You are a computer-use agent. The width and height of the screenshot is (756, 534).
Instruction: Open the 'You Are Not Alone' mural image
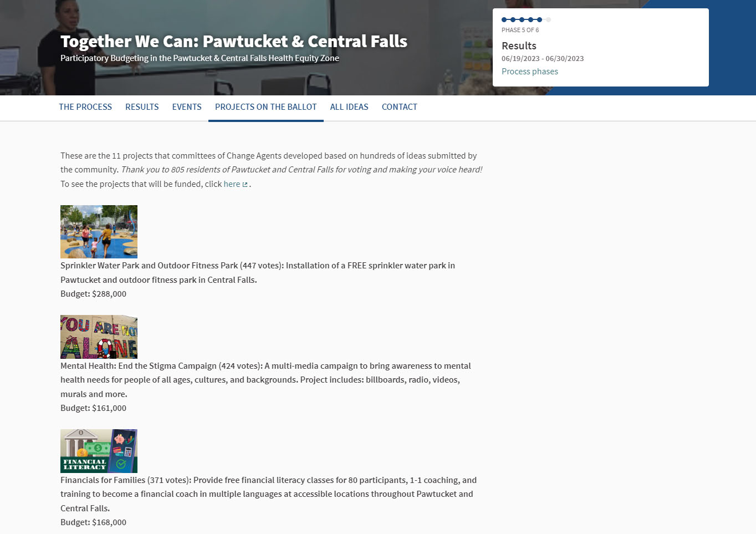tap(99, 337)
